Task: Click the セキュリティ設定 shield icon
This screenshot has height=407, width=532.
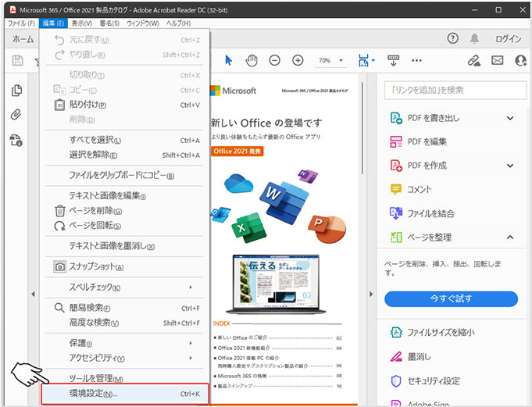Action: point(395,381)
